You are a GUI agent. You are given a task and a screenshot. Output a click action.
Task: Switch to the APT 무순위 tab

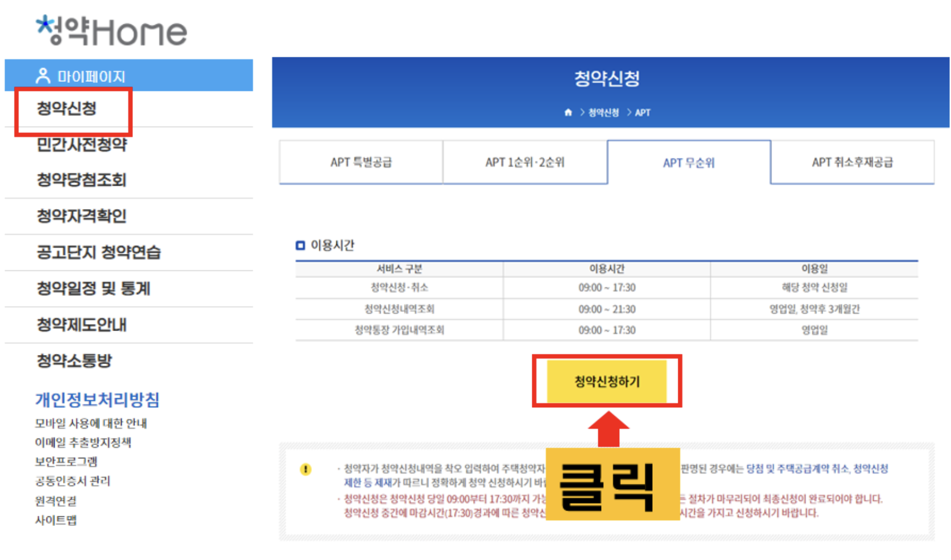[x=688, y=162]
